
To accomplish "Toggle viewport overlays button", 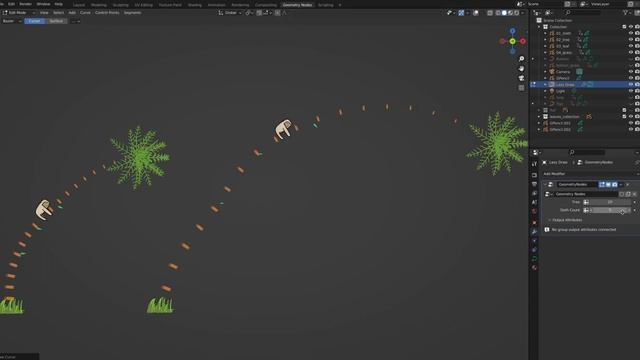I will (476, 13).
